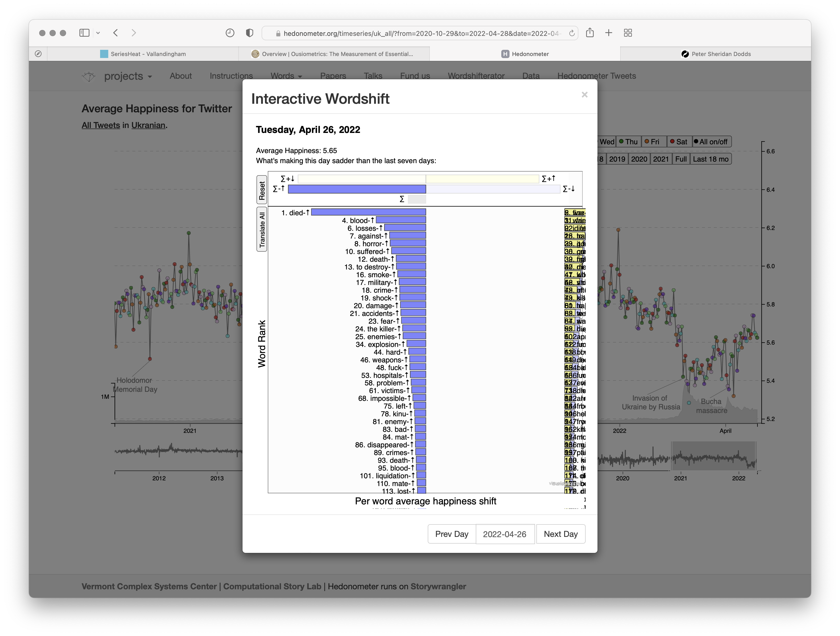
Task: Go back with the browser back arrow
Action: pyautogui.click(x=116, y=33)
